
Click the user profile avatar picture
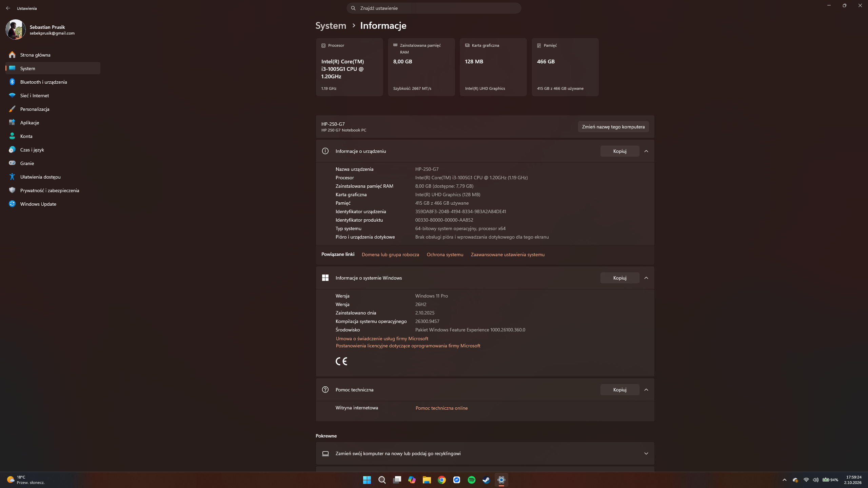[x=16, y=29]
